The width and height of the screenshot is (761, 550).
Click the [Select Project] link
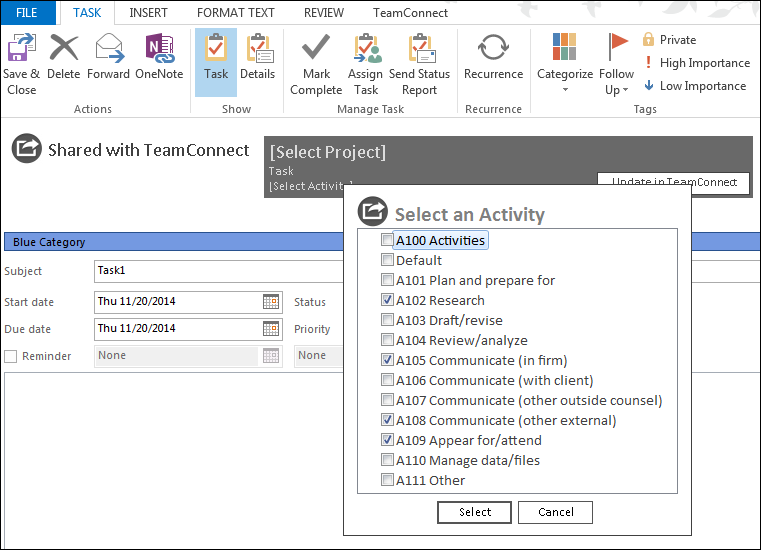coord(328,152)
